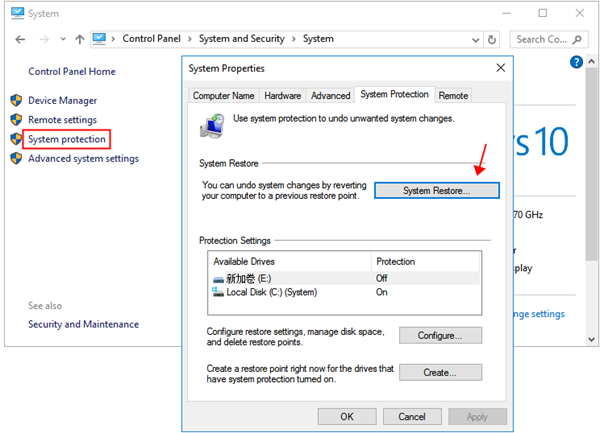Click the System Restore... button
Image resolution: width=600 pixels, height=433 pixels.
436,190
